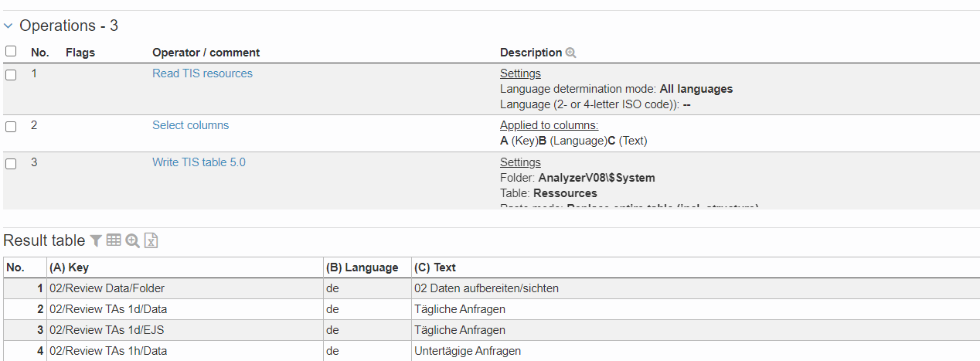Select the cell 02/Review TAs 1h/Data
This screenshot has width=980, height=361.
pyautogui.click(x=185, y=351)
